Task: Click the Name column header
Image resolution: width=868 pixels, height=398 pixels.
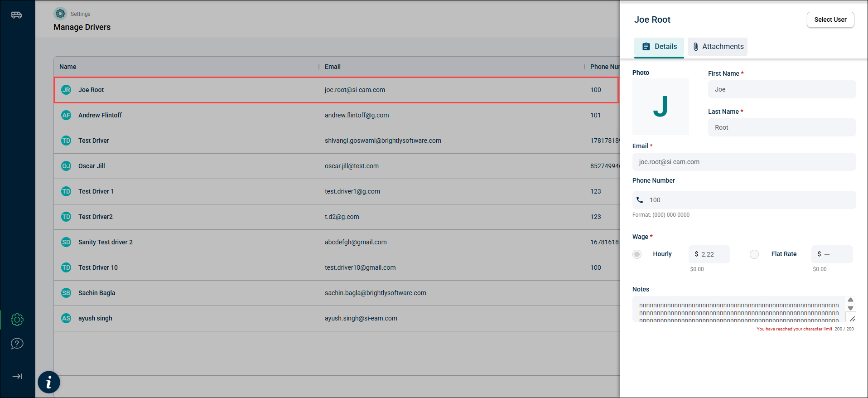Action: click(x=68, y=67)
